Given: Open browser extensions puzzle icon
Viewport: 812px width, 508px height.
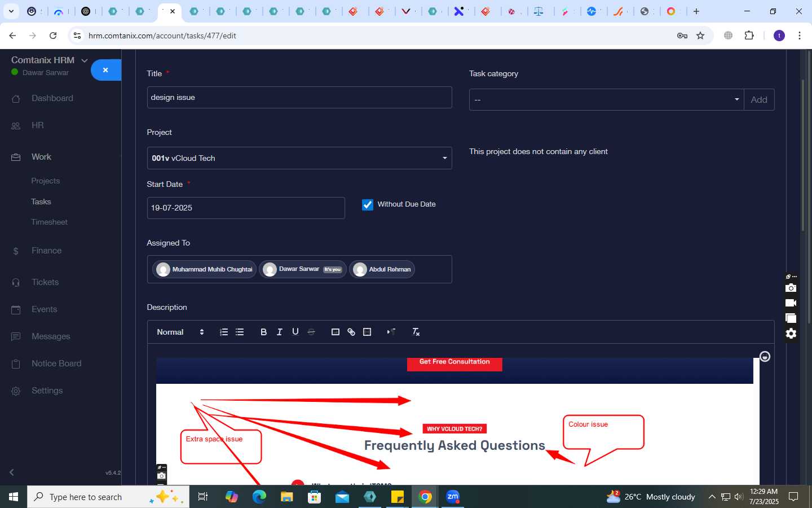Looking at the screenshot, I should (x=749, y=36).
